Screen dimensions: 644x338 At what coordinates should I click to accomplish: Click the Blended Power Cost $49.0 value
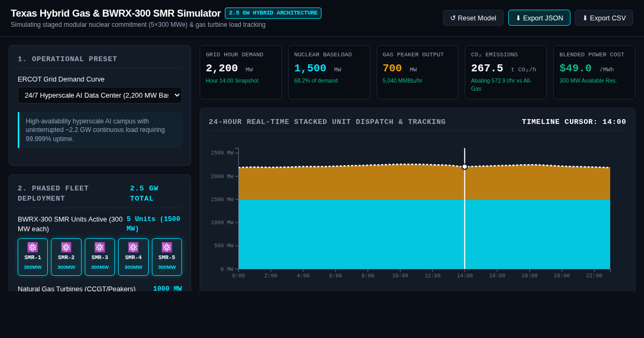pos(575,68)
